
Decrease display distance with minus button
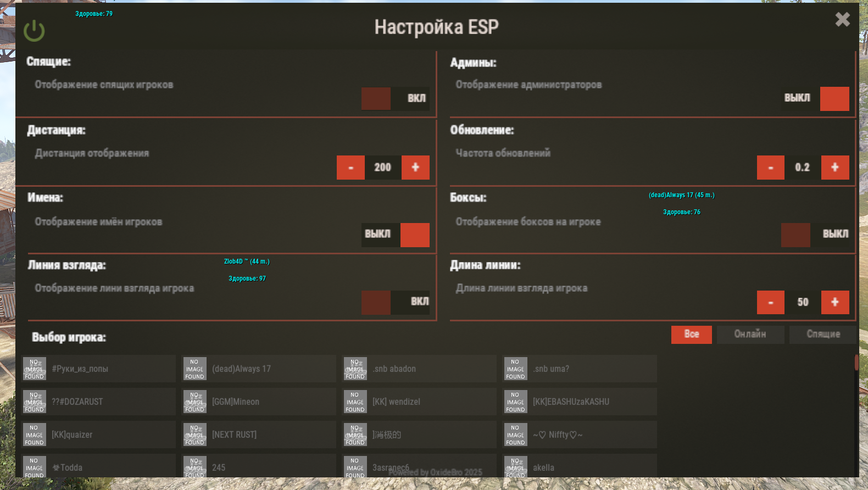pyautogui.click(x=350, y=168)
